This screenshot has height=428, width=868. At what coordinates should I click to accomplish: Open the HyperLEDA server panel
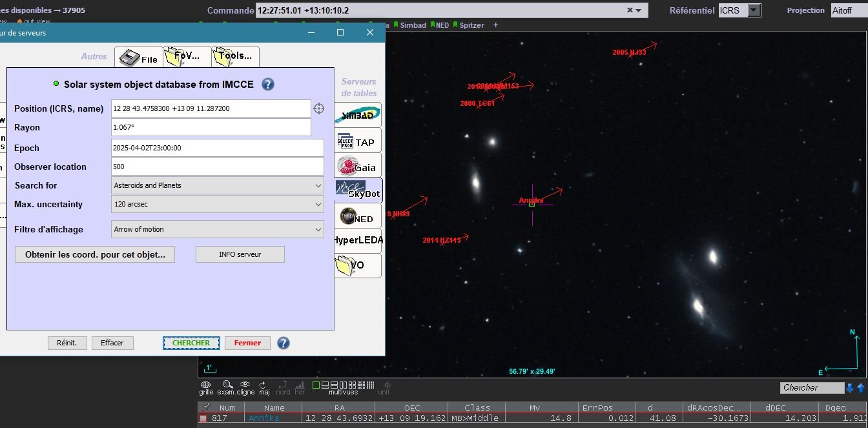tap(358, 240)
